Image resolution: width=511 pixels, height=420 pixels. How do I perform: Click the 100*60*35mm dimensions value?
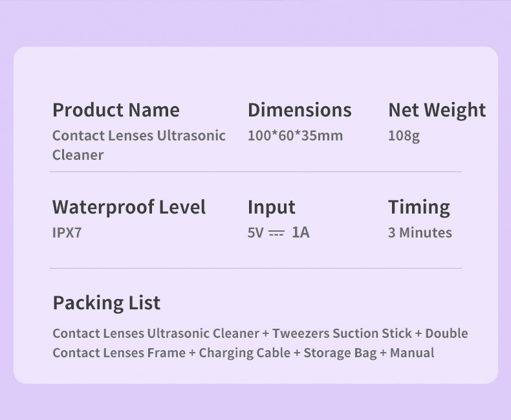click(295, 136)
